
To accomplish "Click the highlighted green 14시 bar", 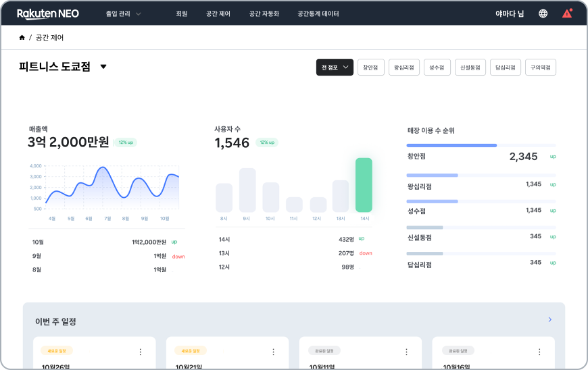I will point(364,185).
